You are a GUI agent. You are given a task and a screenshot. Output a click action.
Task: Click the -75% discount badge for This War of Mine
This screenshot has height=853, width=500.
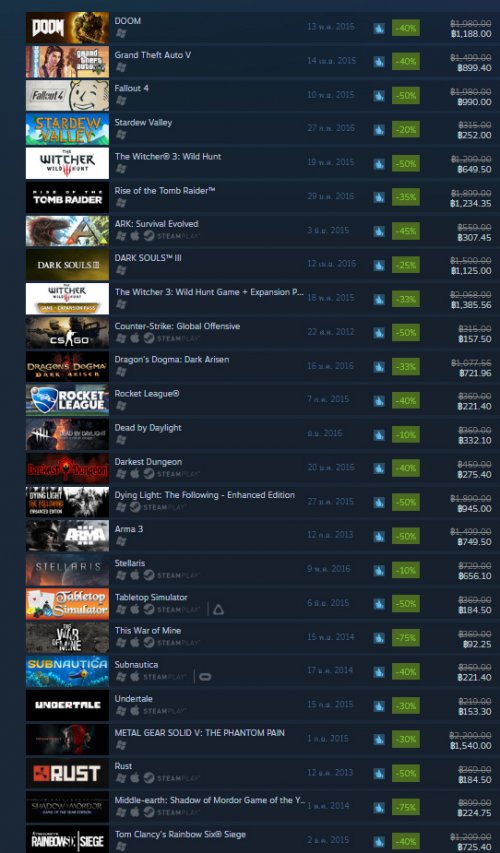pyautogui.click(x=405, y=638)
